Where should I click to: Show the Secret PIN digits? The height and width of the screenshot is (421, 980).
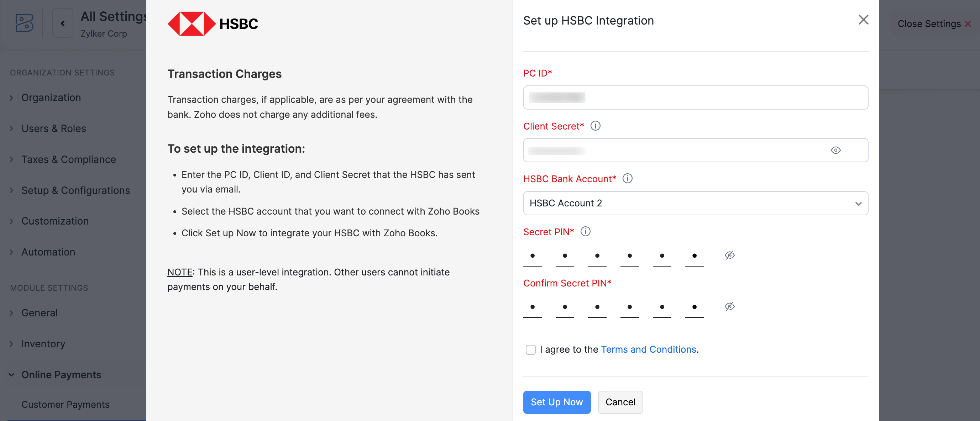tap(729, 255)
